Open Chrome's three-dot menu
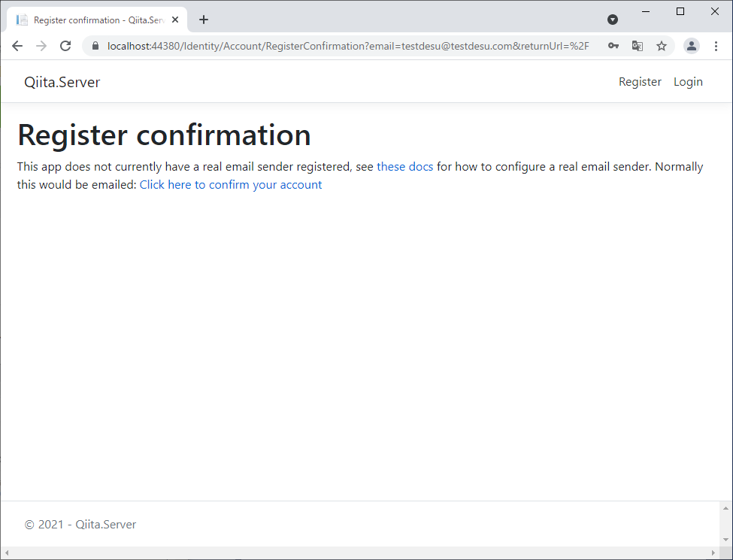The image size is (733, 560). click(716, 46)
